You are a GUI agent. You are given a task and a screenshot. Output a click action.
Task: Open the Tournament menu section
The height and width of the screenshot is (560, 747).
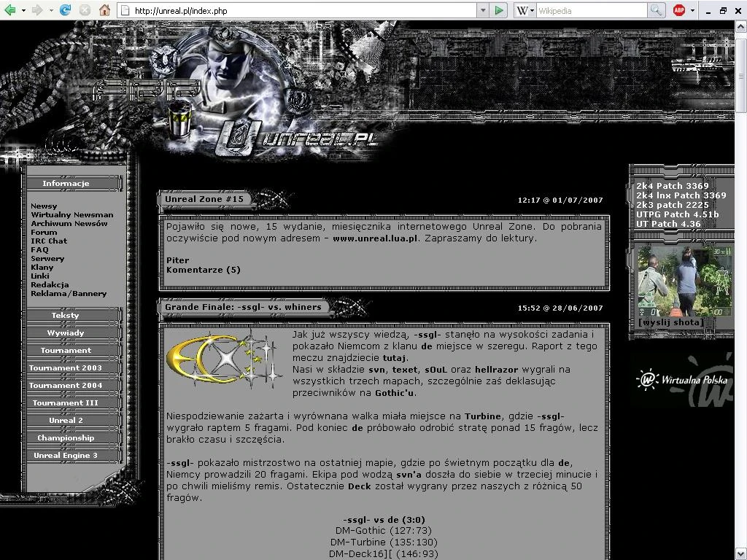(x=66, y=351)
